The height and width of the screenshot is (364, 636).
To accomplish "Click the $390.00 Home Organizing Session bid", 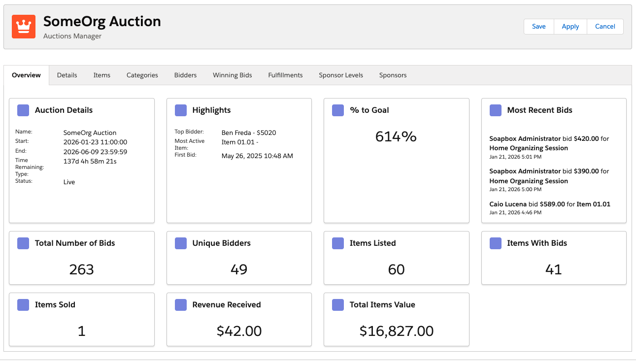I will (x=549, y=176).
